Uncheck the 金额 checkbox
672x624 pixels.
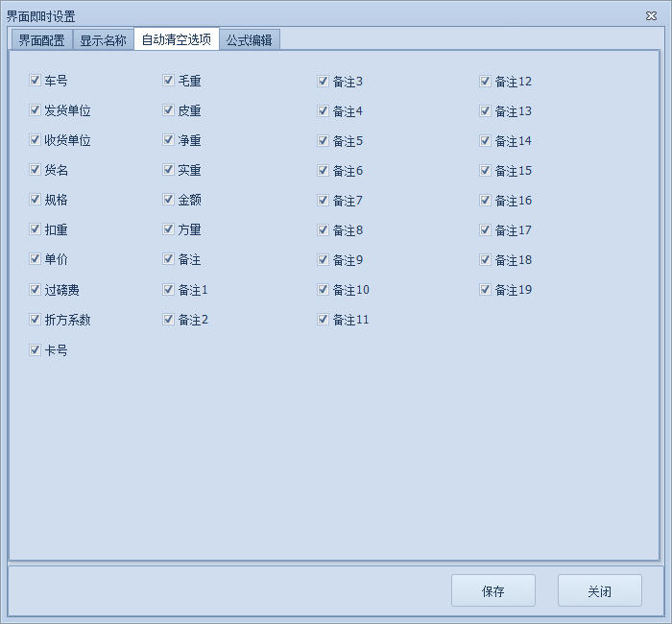click(x=168, y=200)
